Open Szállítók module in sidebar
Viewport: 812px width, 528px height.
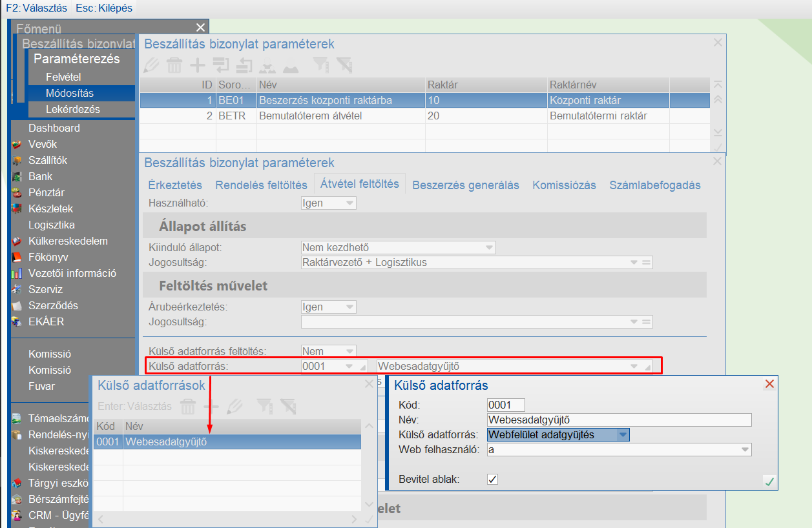coord(48,160)
